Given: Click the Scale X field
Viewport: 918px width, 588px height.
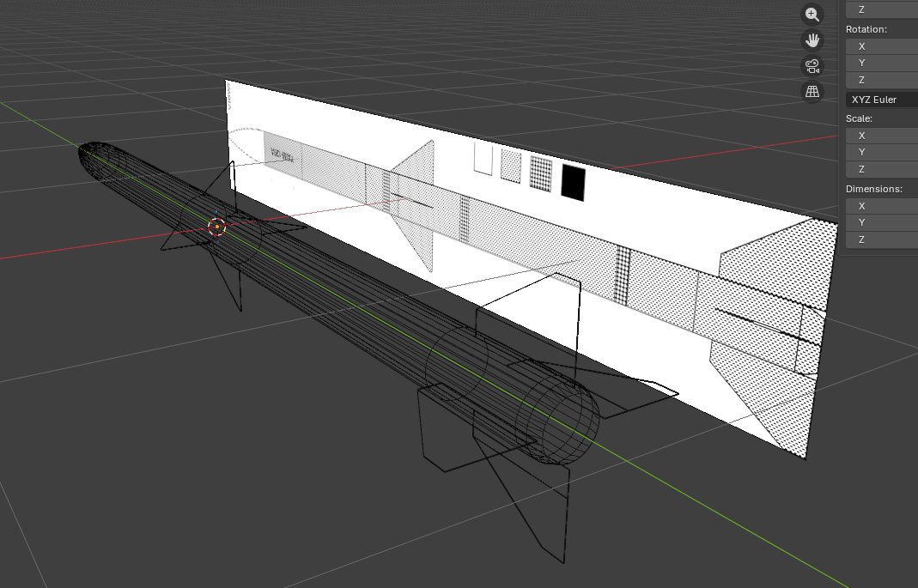Looking at the screenshot, I should [882, 135].
